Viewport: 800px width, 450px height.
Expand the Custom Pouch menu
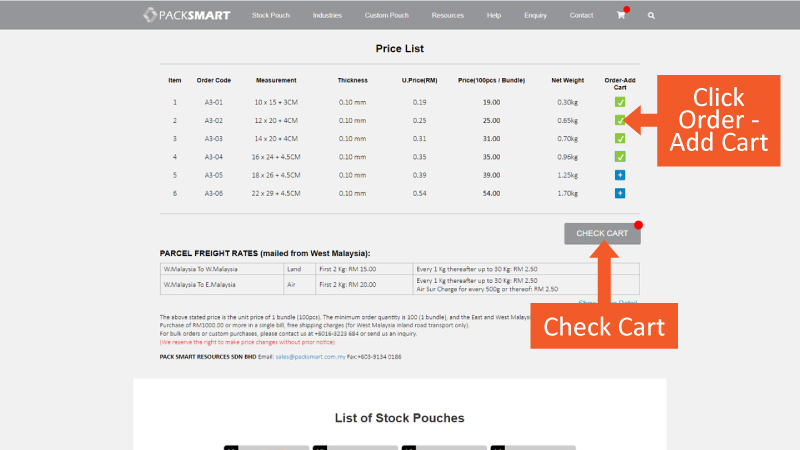(386, 16)
